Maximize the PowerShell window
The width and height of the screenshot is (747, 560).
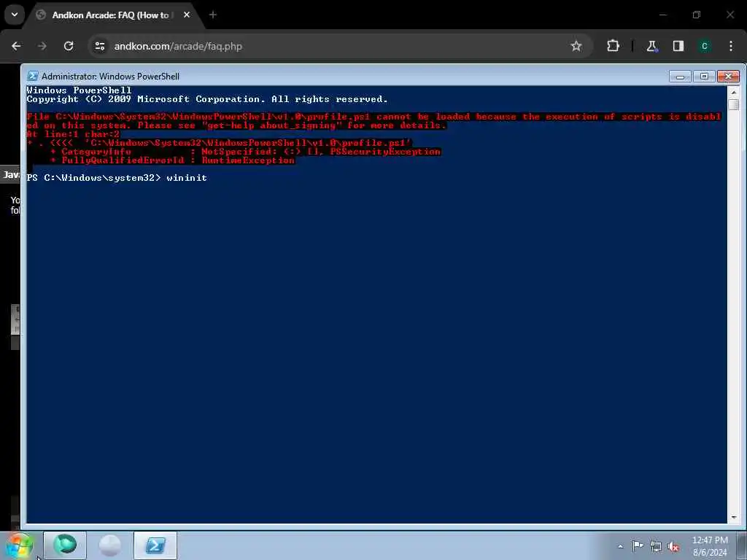pos(704,76)
